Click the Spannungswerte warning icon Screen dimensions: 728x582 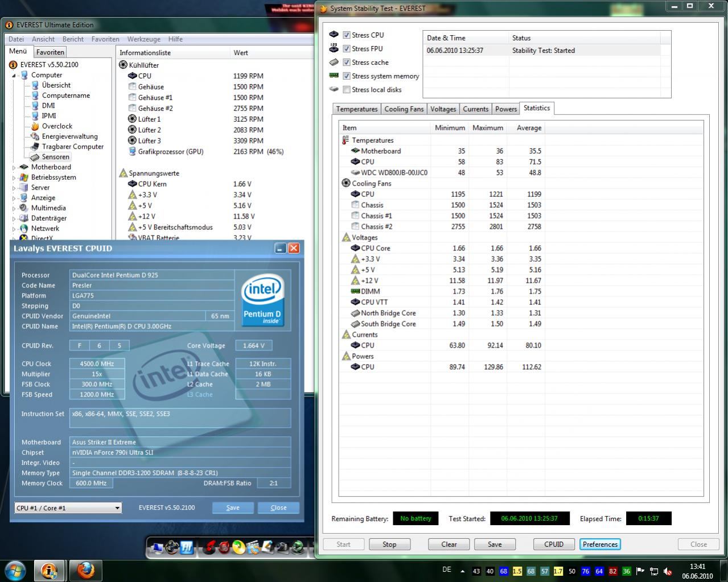click(x=123, y=173)
